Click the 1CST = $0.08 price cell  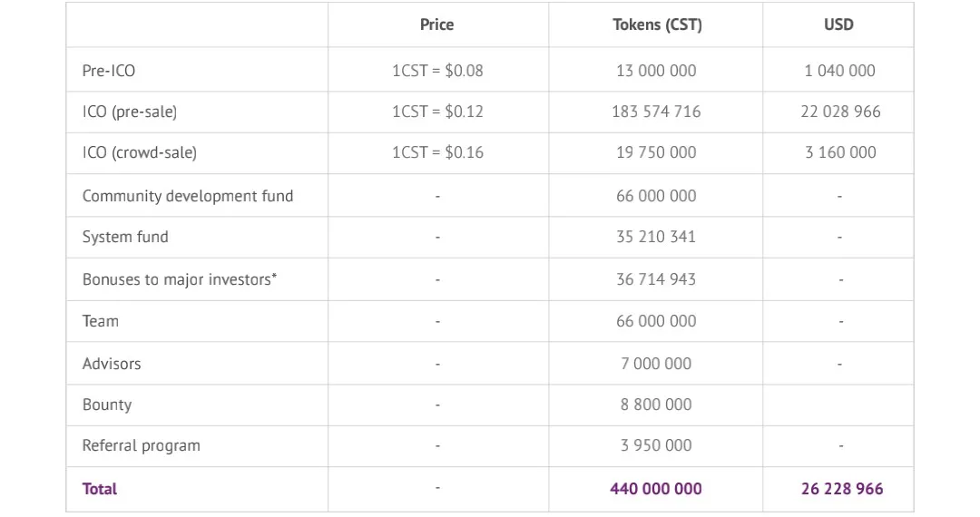[x=437, y=71]
